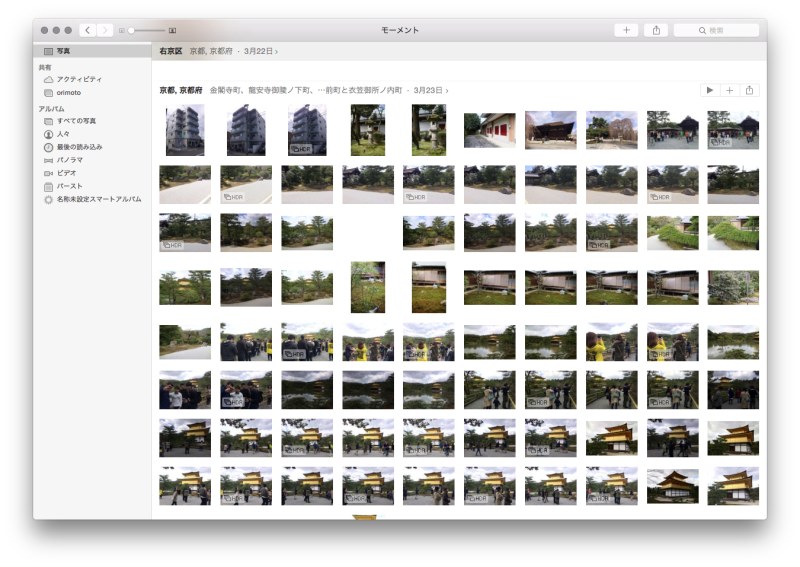This screenshot has height=567, width=800.
Task: Select the close-up white flowering bush photo
Action: click(733, 288)
